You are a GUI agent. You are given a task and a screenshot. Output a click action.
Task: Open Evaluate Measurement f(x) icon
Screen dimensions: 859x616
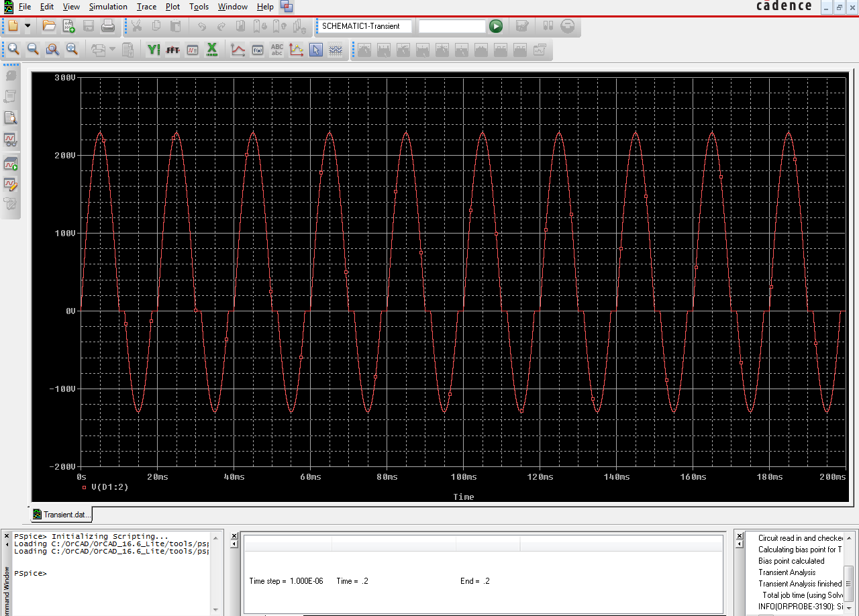coord(257,49)
